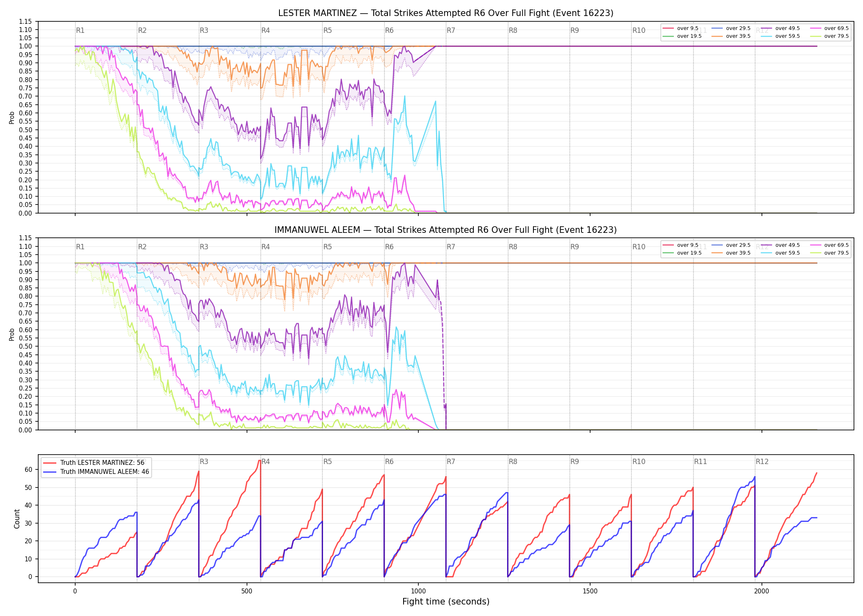The width and height of the screenshot is (863, 616).
Task: Click R6 label in Lester Martinez chart
Action: tap(389, 30)
